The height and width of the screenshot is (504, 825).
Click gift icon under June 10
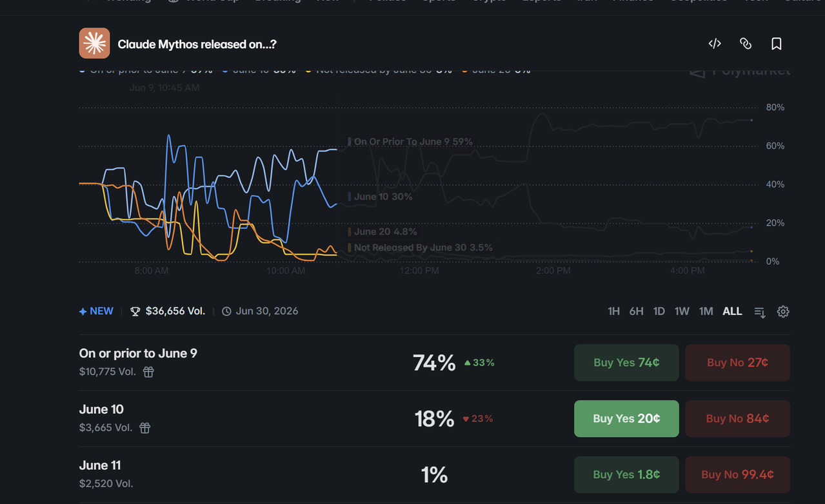pyautogui.click(x=145, y=428)
